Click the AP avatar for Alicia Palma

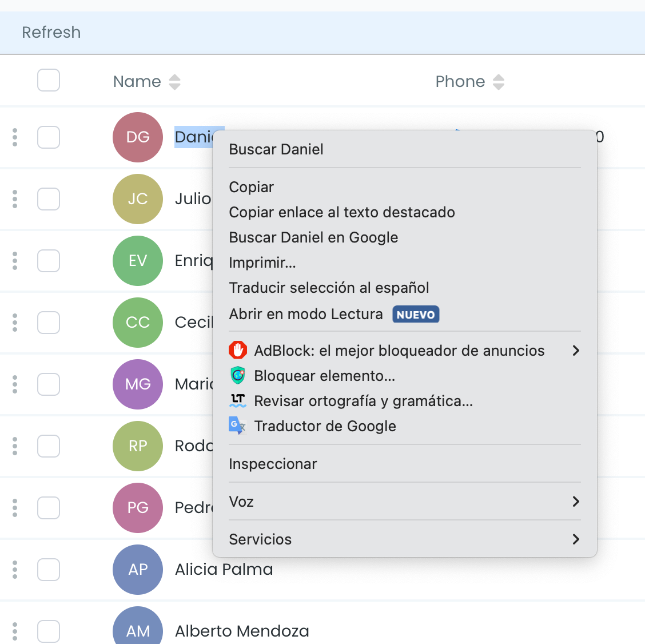point(138,570)
